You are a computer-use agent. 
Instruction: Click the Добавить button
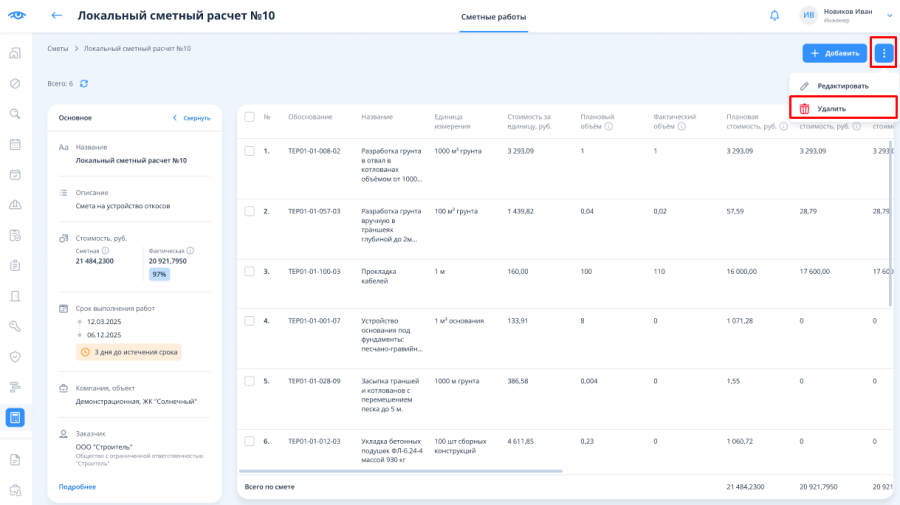pyautogui.click(x=835, y=53)
